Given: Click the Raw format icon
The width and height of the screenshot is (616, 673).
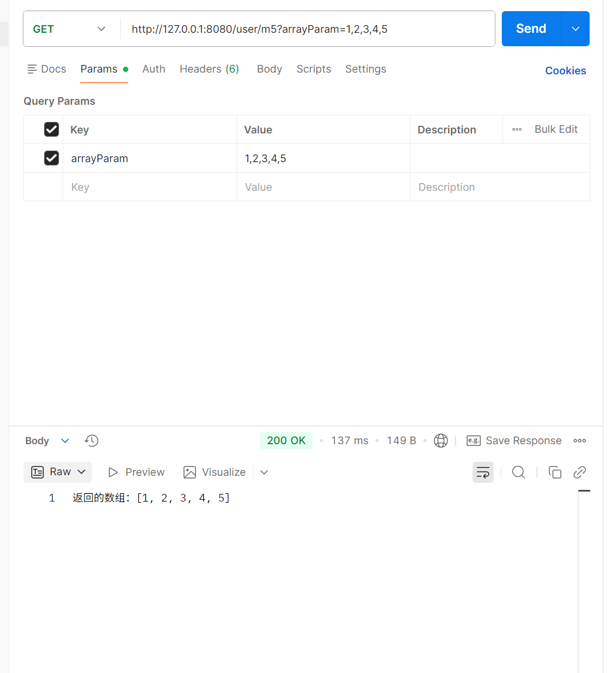Looking at the screenshot, I should coord(37,472).
